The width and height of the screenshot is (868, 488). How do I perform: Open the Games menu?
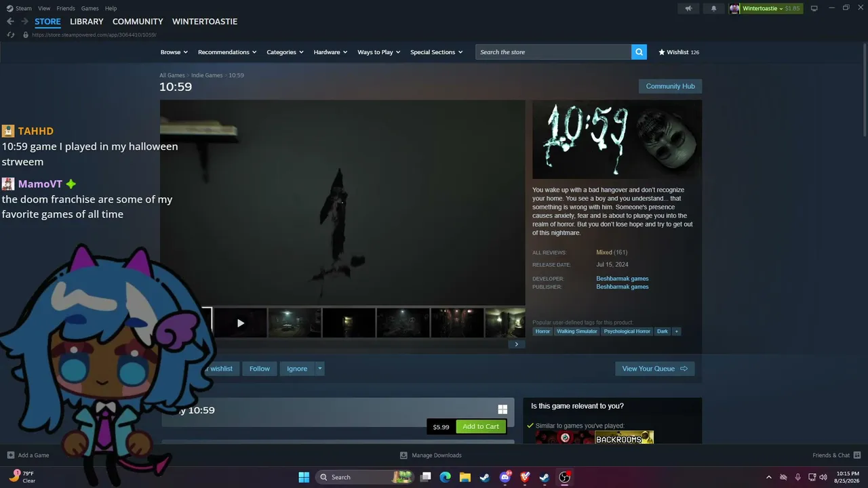90,8
